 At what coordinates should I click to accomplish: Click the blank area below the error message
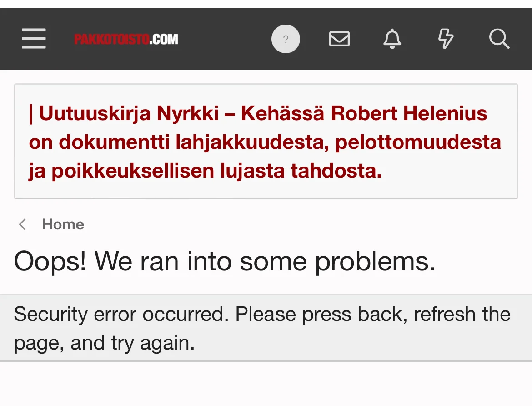coord(266,385)
